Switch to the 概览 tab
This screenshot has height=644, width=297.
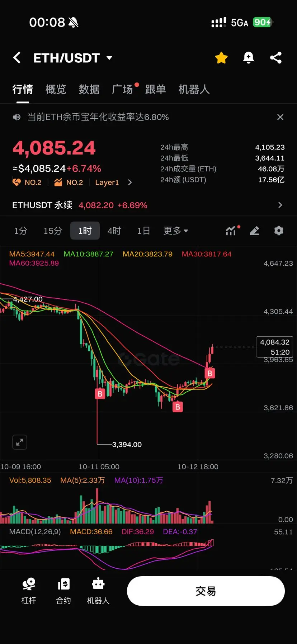coord(56,89)
